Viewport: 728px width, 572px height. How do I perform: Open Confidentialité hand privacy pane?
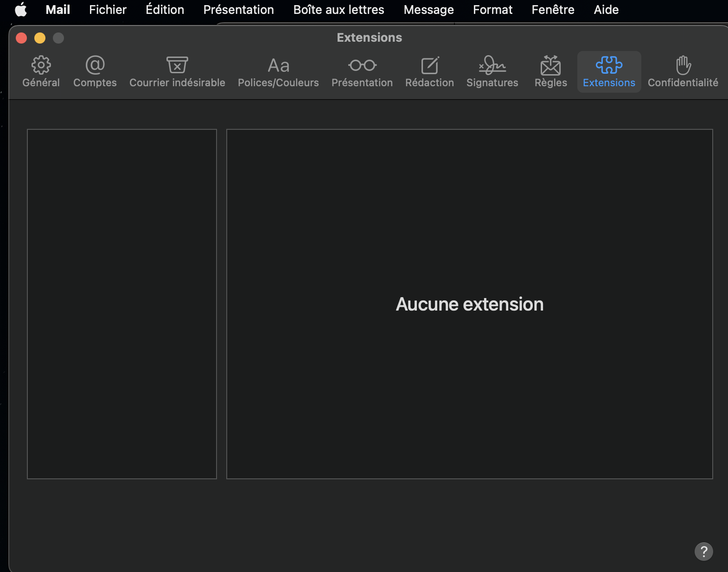pyautogui.click(x=683, y=72)
